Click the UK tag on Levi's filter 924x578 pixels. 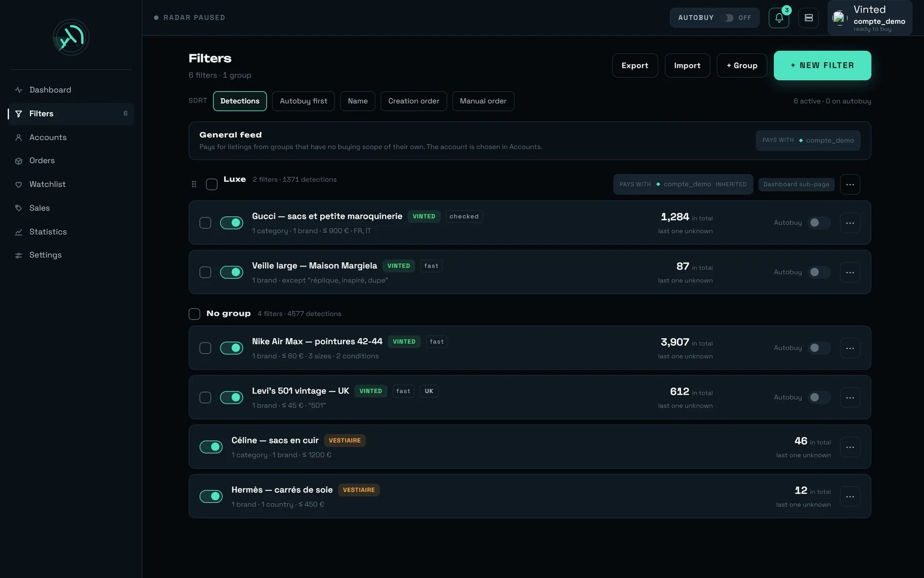point(429,391)
